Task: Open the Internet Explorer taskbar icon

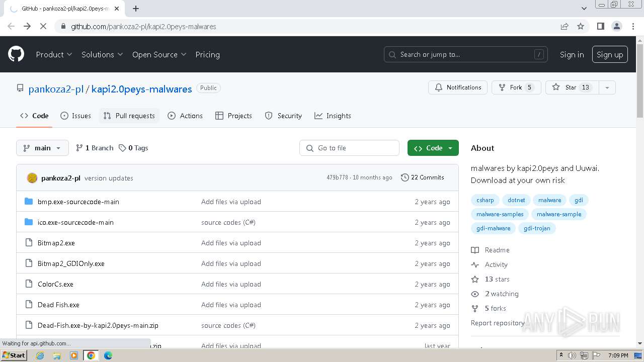Action: coord(40,355)
